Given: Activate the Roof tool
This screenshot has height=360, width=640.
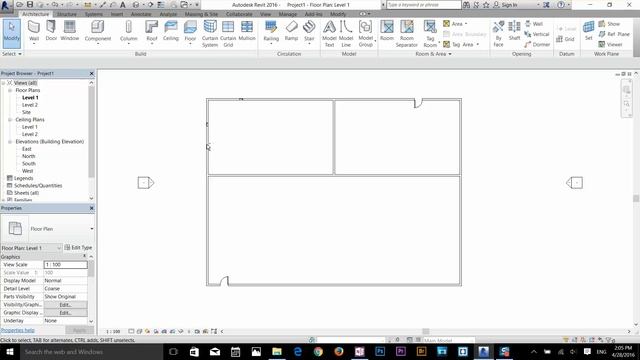Looking at the screenshot, I should (x=151, y=32).
